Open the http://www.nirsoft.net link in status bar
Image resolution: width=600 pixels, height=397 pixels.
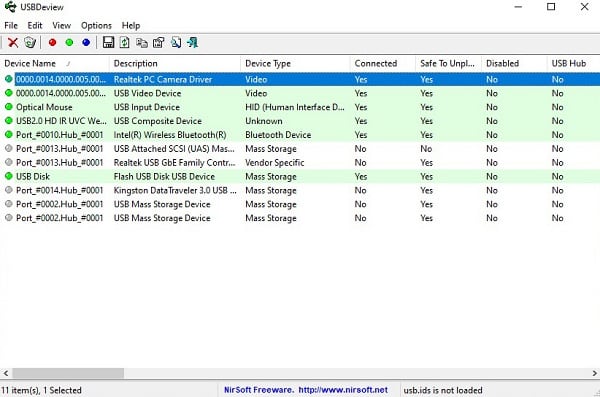(343, 390)
